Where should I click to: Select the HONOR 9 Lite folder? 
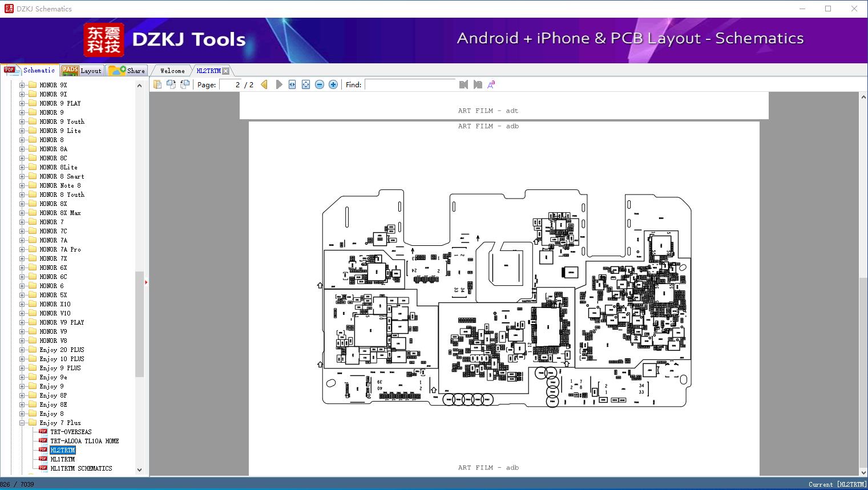60,131
